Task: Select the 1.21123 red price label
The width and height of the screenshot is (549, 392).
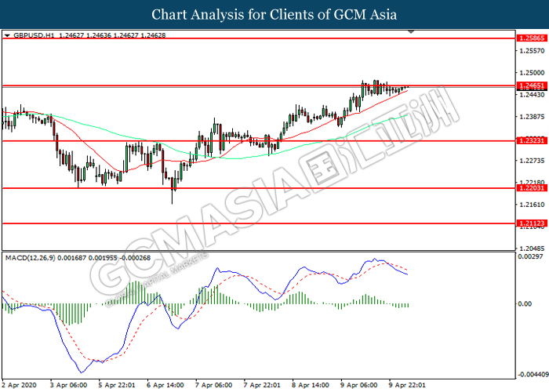Action: pos(532,223)
